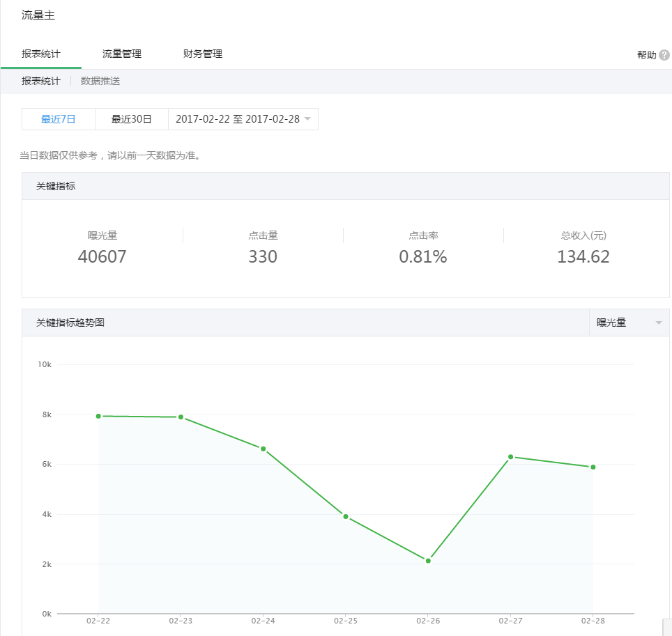672x636 pixels.
Task: Switch to the 财务管理 tab
Action: pos(203,54)
